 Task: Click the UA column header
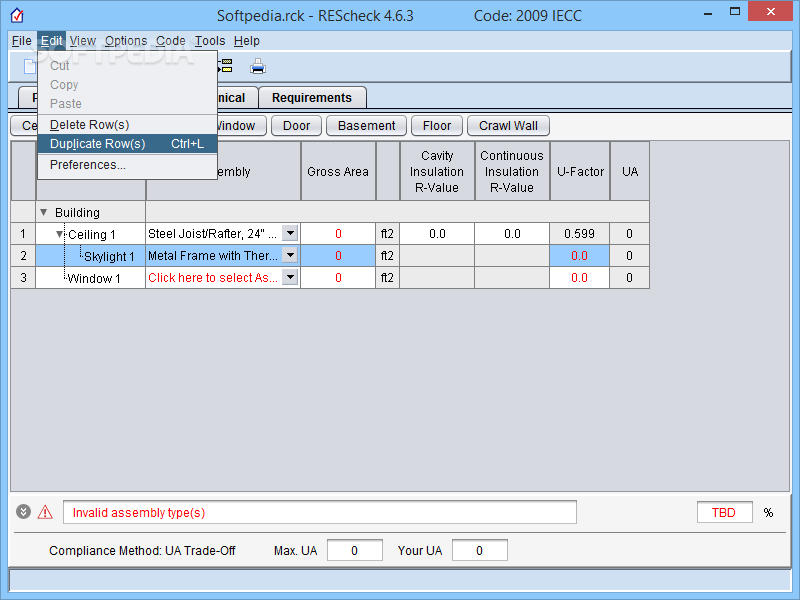pos(630,171)
